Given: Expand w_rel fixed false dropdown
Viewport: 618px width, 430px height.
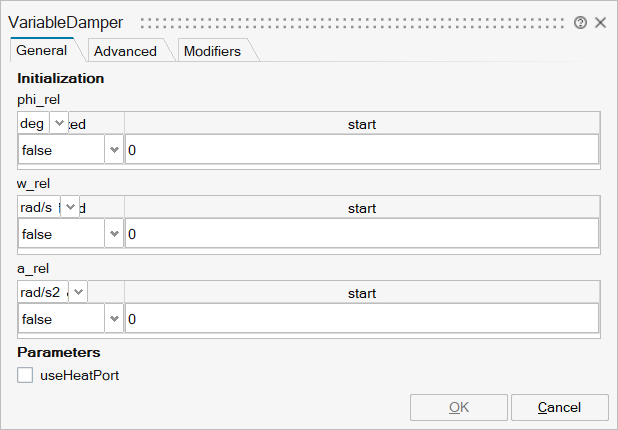Looking at the screenshot, I should point(113,235).
